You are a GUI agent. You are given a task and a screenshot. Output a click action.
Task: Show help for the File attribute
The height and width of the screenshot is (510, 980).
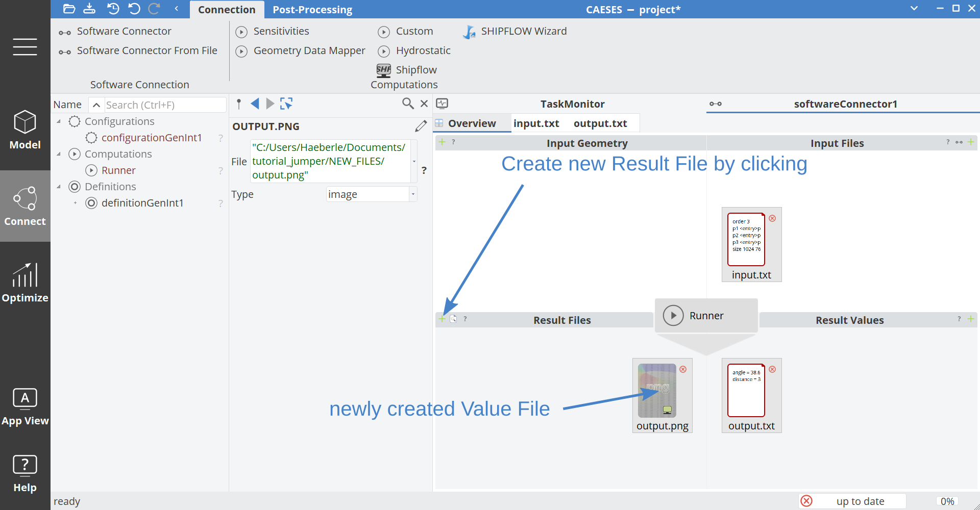424,170
